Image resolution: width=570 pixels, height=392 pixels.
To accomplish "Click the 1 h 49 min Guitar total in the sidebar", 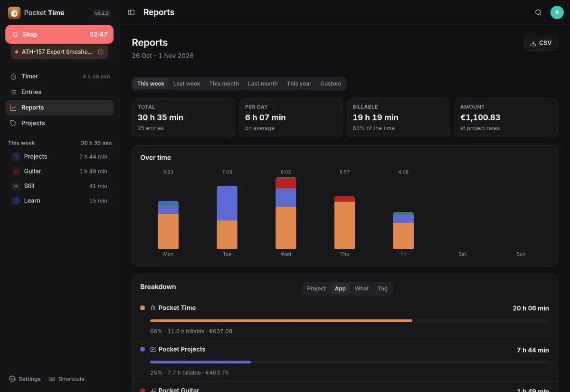I will 93,172.
